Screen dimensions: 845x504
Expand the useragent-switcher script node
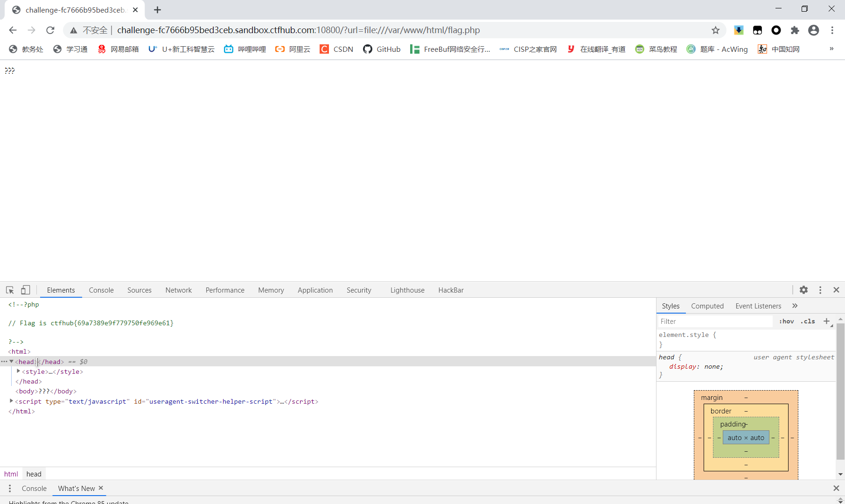point(11,401)
